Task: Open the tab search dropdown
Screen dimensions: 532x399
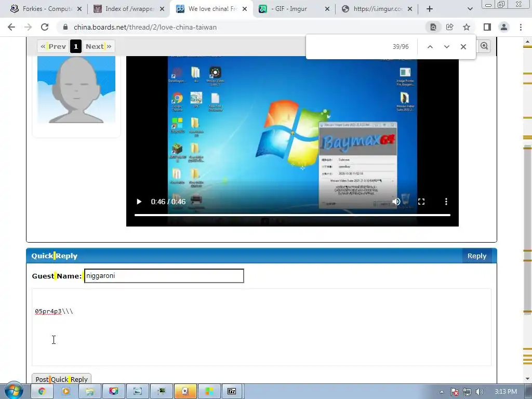Action: click(x=470, y=9)
